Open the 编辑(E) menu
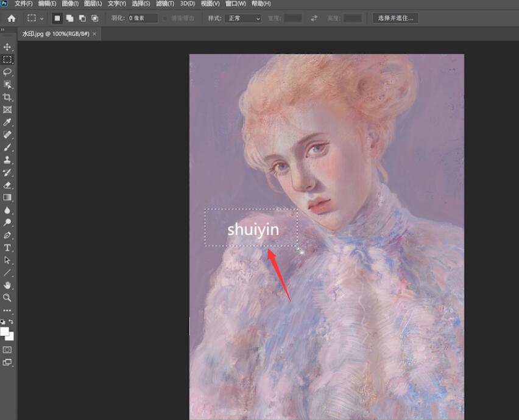519x420 pixels. 47,4
